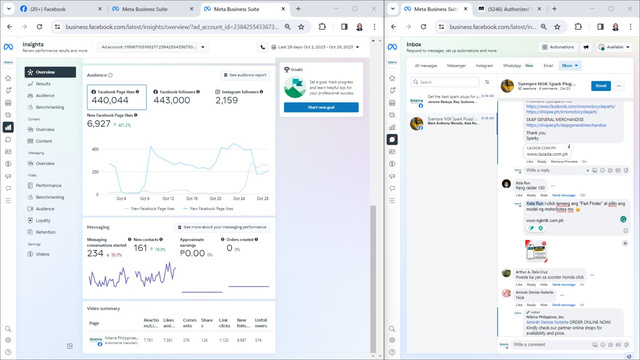The image size is (640, 360).
Task: Click the phone icon beside the date range
Action: pyautogui.click(x=262, y=47)
